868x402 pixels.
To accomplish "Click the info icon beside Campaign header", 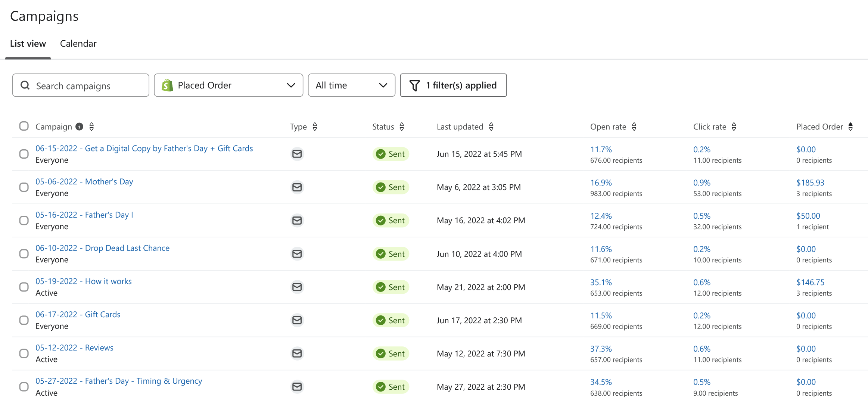I will (79, 127).
